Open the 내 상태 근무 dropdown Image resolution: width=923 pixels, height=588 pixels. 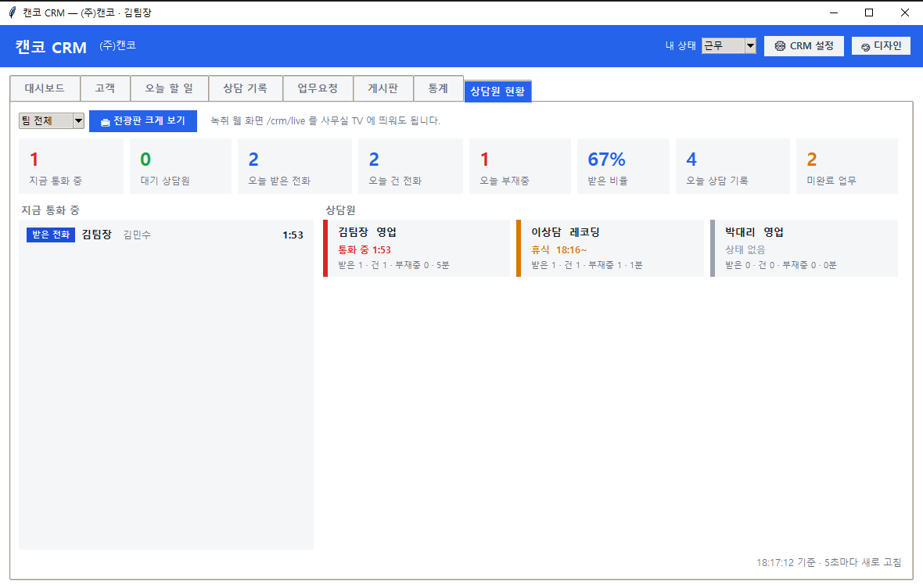point(729,46)
